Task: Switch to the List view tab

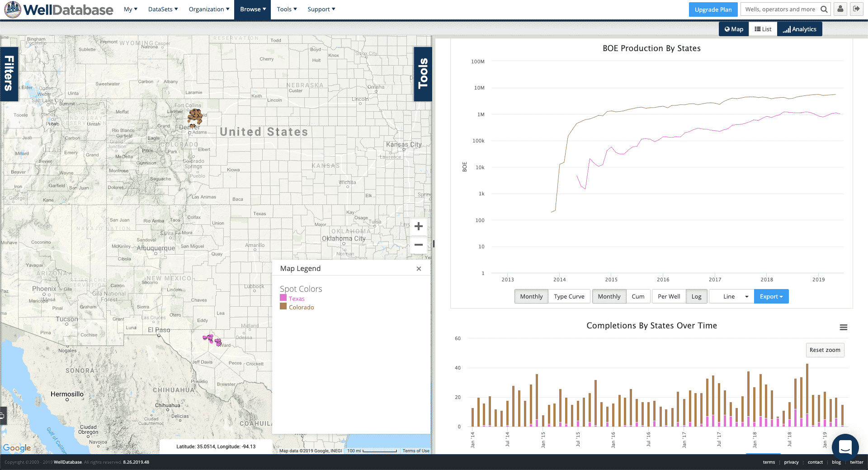Action: pos(763,29)
